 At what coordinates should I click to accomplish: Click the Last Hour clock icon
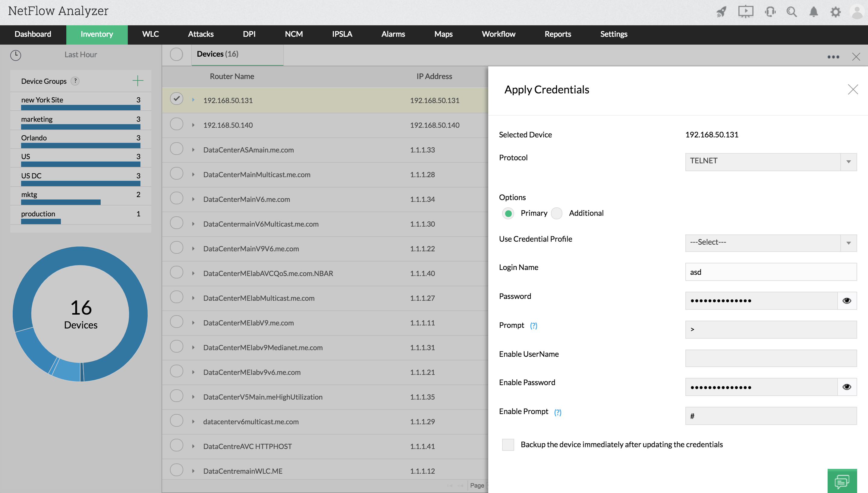pos(16,55)
